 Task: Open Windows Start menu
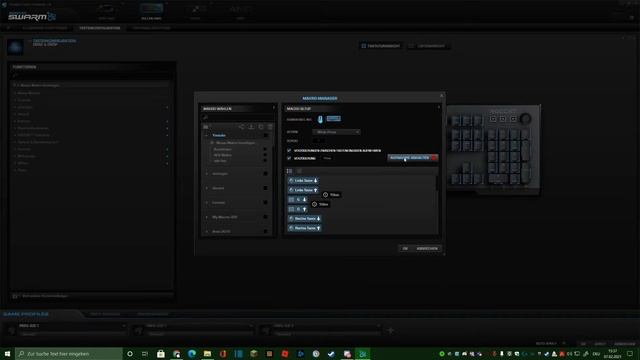(x=7, y=353)
